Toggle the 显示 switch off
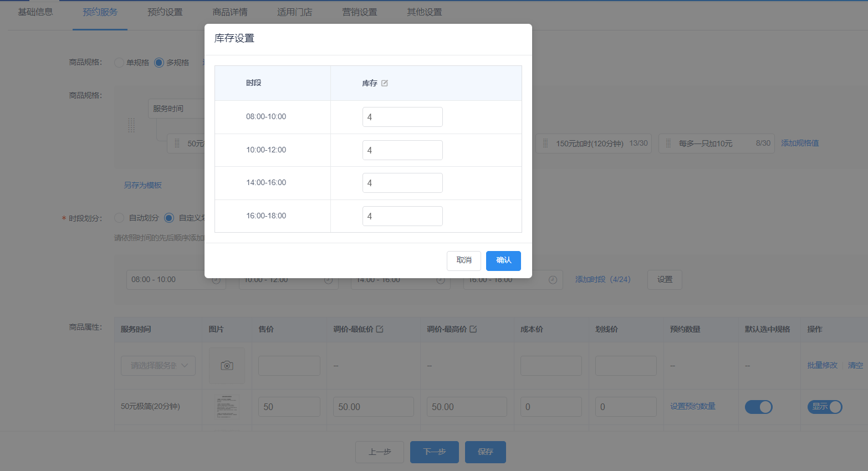Screen dimensions: 868x471 tap(825, 407)
